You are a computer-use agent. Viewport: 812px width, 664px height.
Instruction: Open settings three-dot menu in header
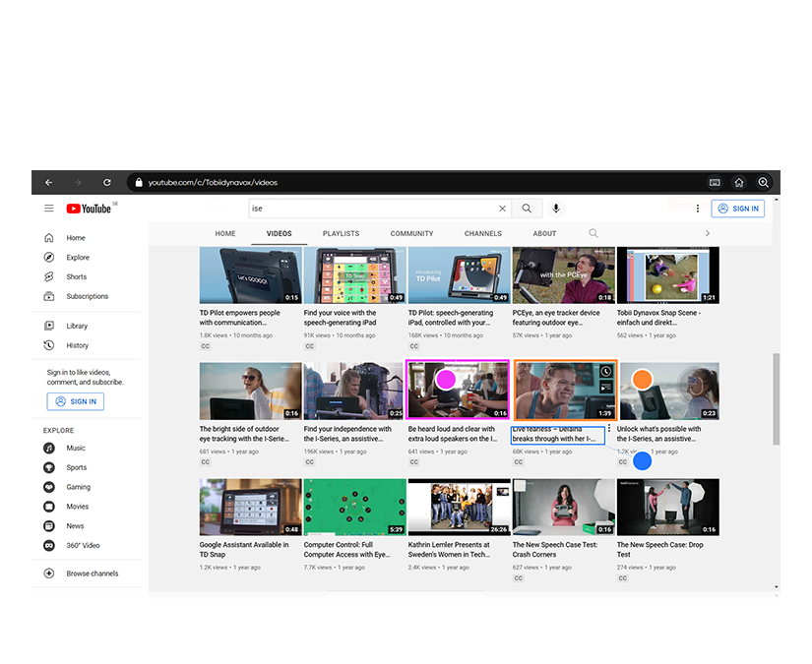coord(698,209)
